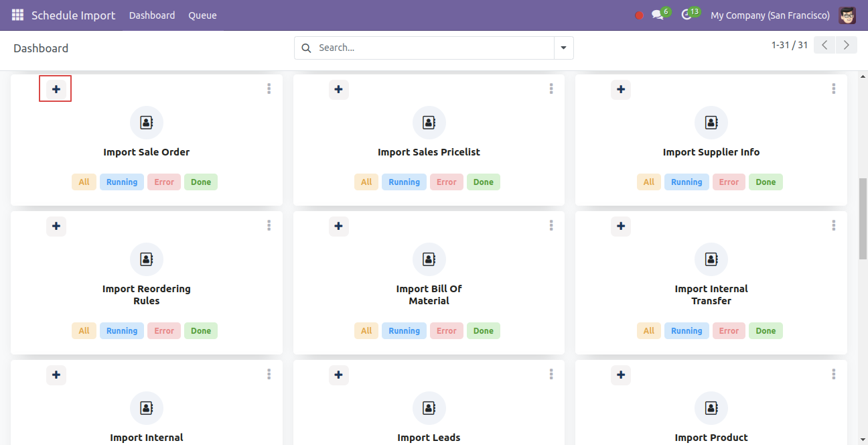Click the Import Sales Pricelist title
The height and width of the screenshot is (445, 868).
pos(429,152)
